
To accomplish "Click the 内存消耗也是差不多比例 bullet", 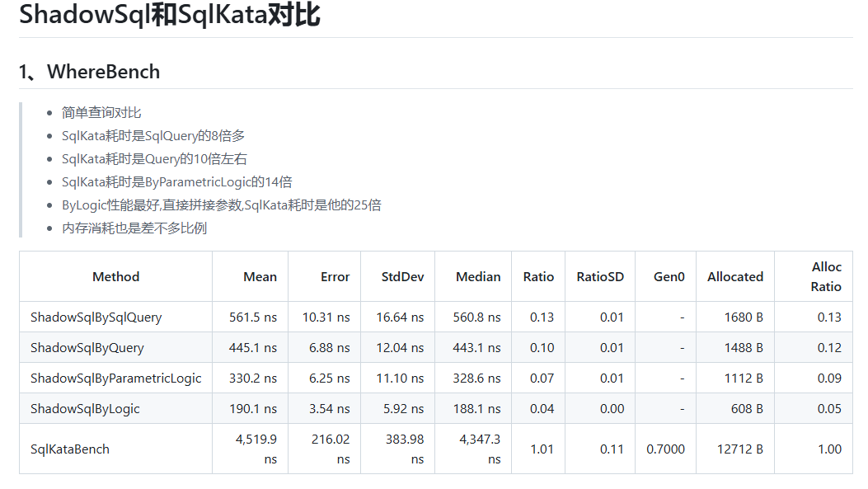I will [134, 228].
